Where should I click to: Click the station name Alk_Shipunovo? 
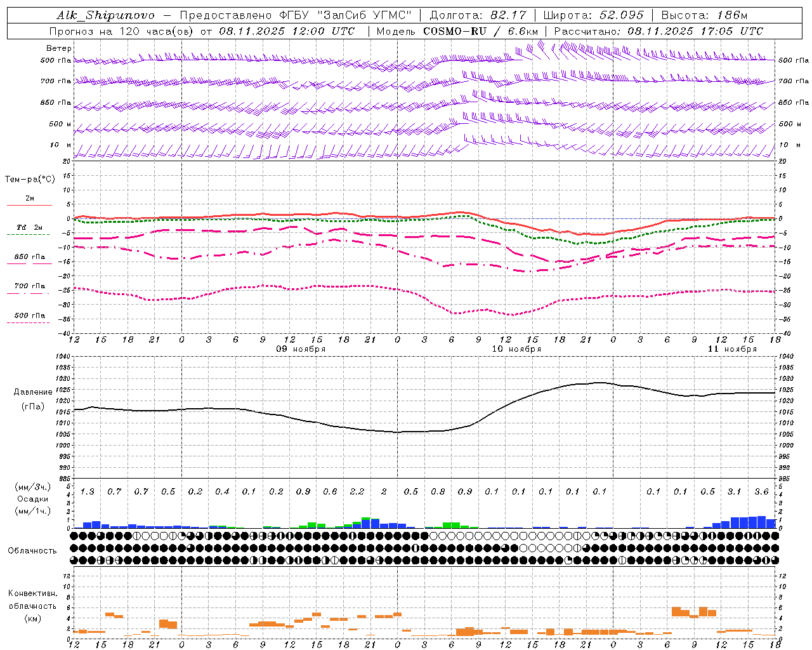[105, 15]
